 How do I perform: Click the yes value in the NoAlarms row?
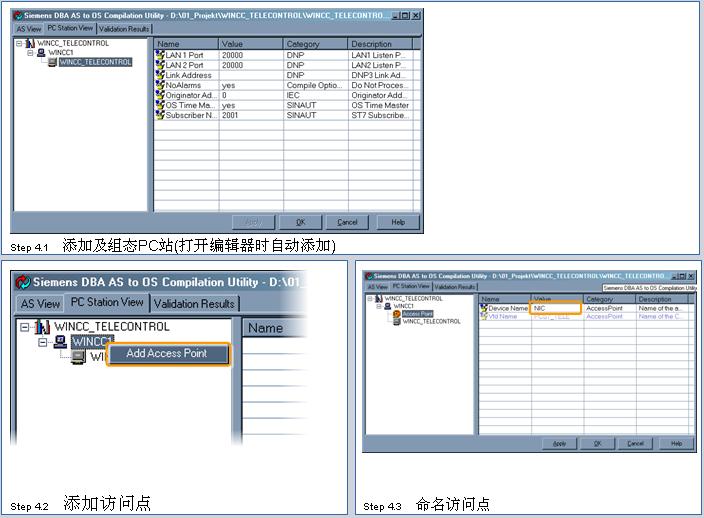coord(228,85)
